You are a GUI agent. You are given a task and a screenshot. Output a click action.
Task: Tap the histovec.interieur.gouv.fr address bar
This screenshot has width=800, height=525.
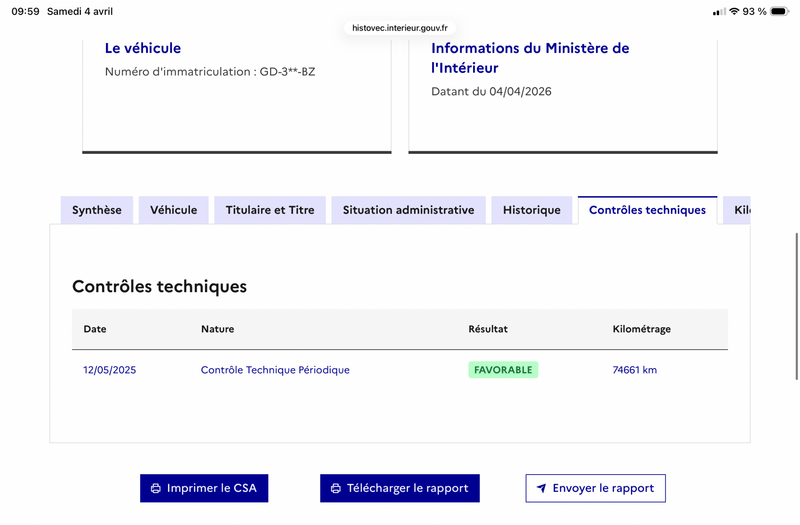[x=400, y=28]
